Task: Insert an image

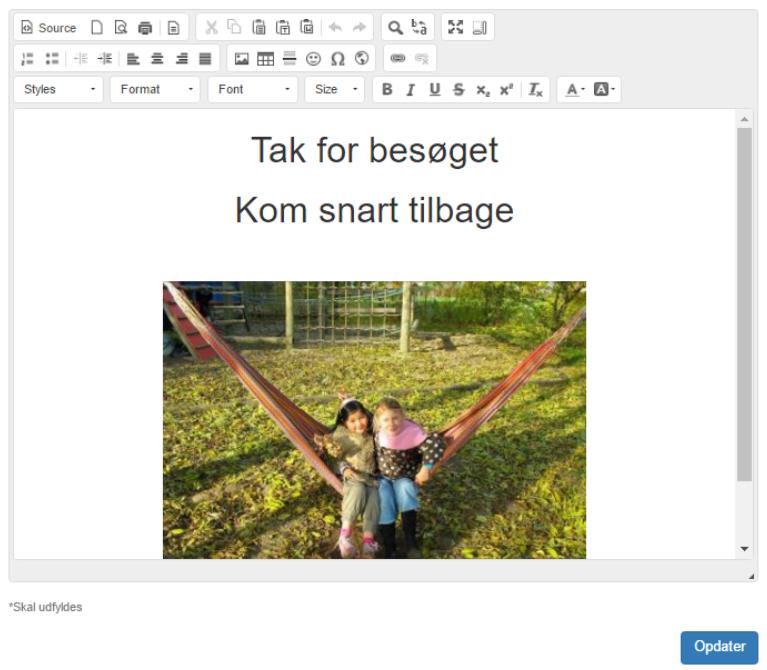Action: 242,59
